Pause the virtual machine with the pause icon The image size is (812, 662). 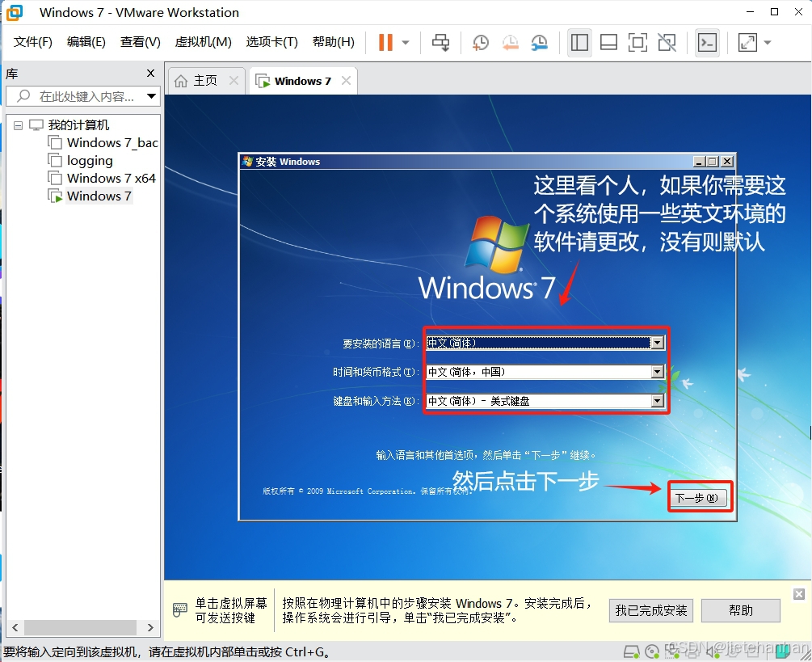pos(385,43)
